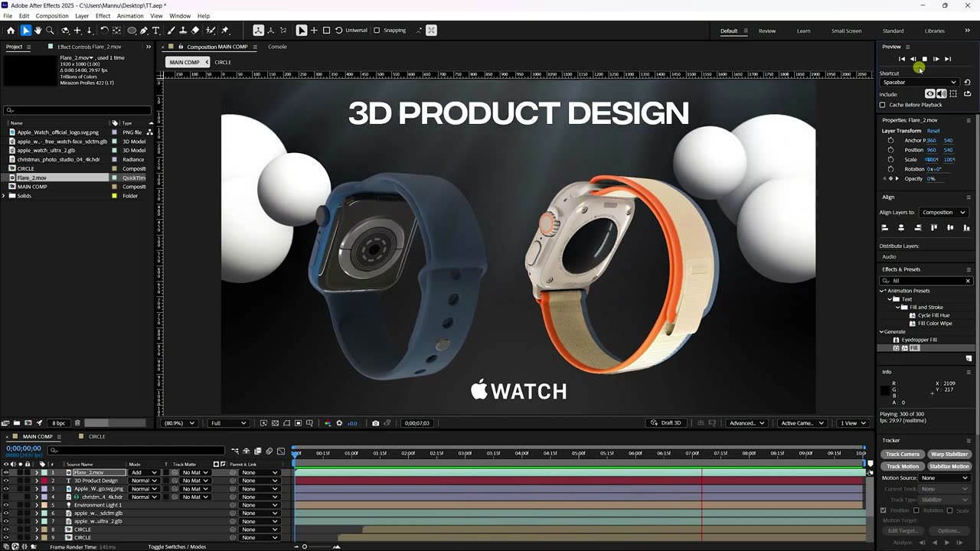This screenshot has height=551, width=980.
Task: Click yellow label swatch of Solids folder
Action: point(115,196)
